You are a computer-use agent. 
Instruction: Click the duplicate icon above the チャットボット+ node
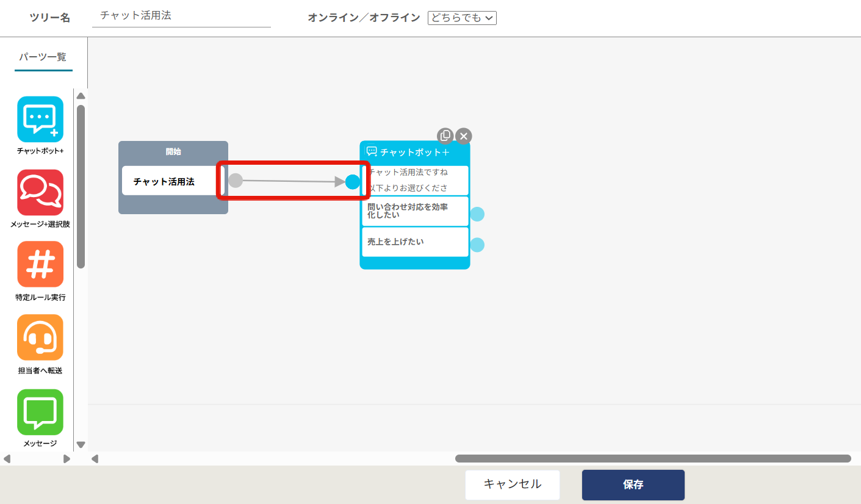tap(447, 135)
